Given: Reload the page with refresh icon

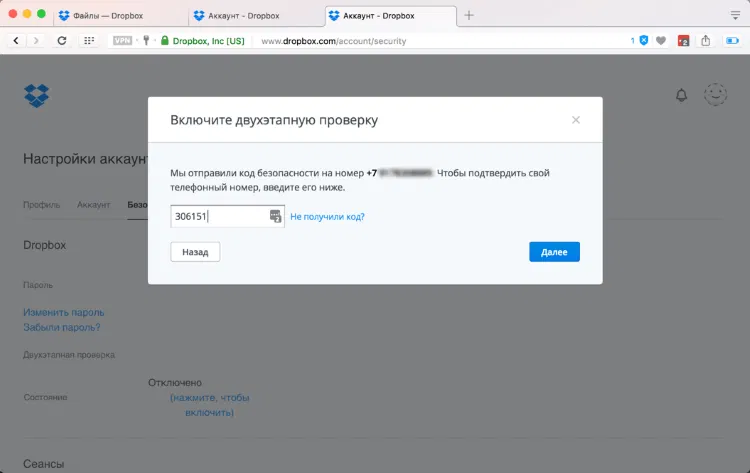Looking at the screenshot, I should (x=62, y=41).
